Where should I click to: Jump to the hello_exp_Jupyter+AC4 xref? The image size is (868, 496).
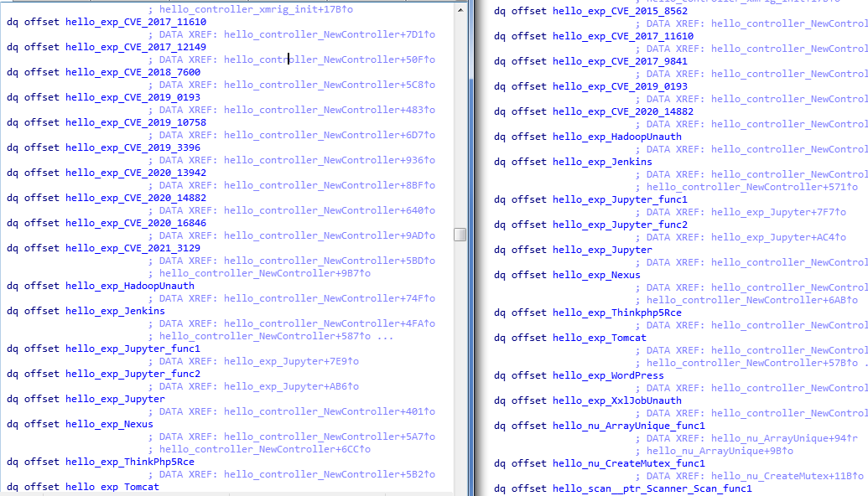[779, 237]
